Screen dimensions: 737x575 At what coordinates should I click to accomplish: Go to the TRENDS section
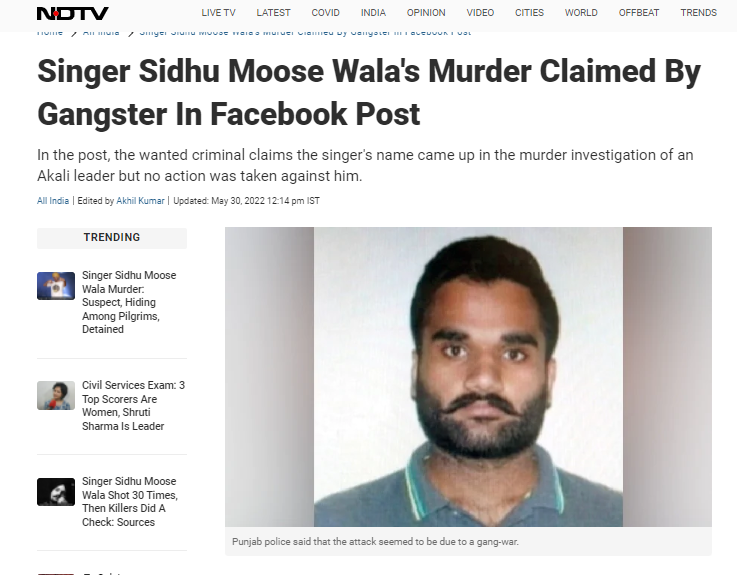coord(698,13)
